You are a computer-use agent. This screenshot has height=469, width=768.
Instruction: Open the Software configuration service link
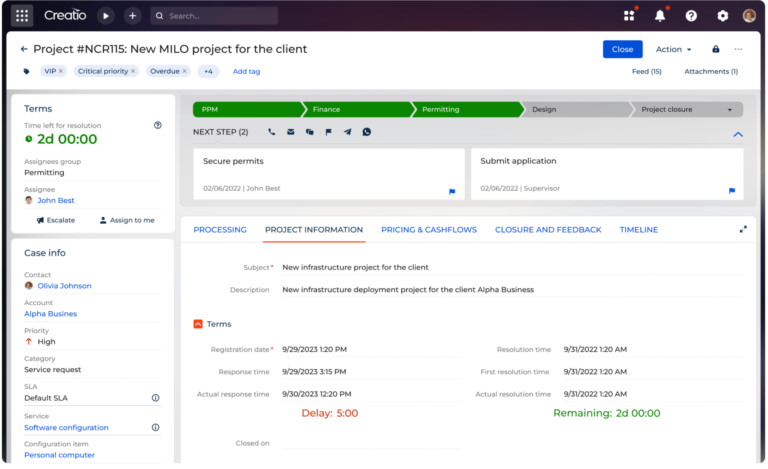[x=66, y=427]
